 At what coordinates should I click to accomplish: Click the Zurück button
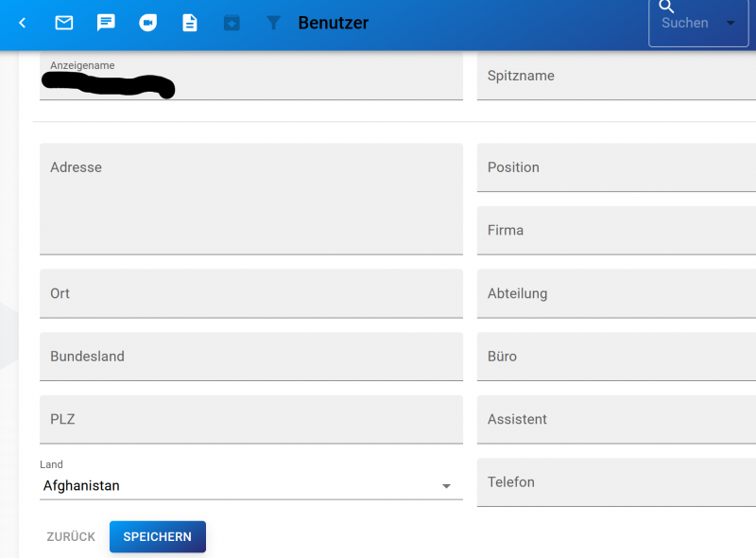coord(71,536)
